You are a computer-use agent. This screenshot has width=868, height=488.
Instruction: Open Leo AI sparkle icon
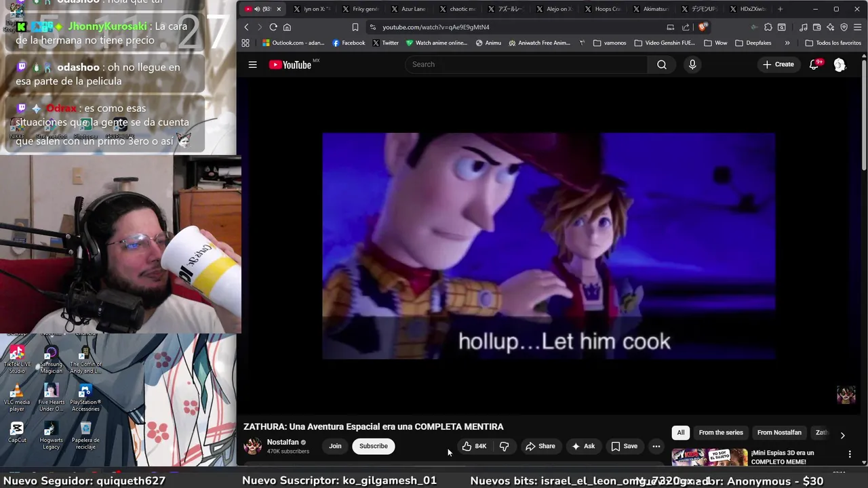830,27
